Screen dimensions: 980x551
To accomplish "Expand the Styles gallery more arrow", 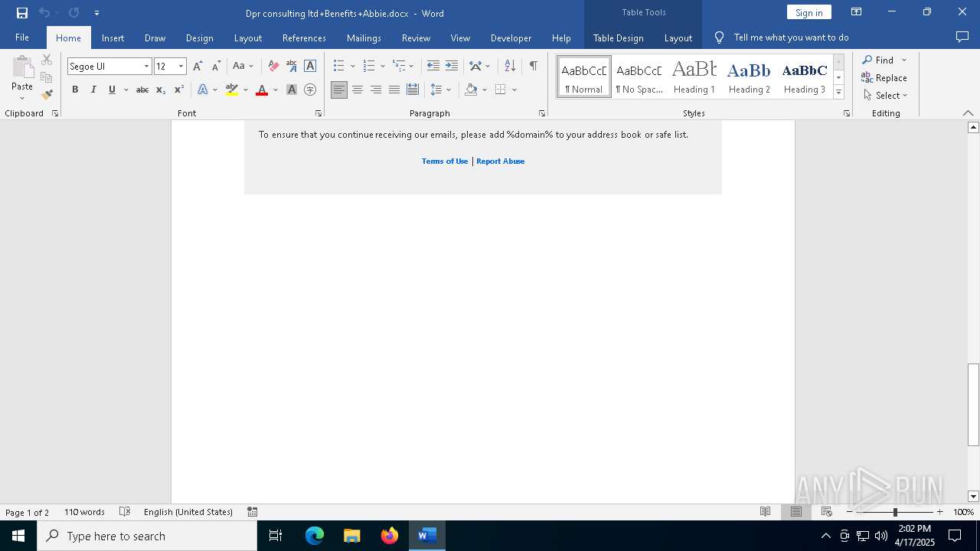I will click(x=838, y=93).
